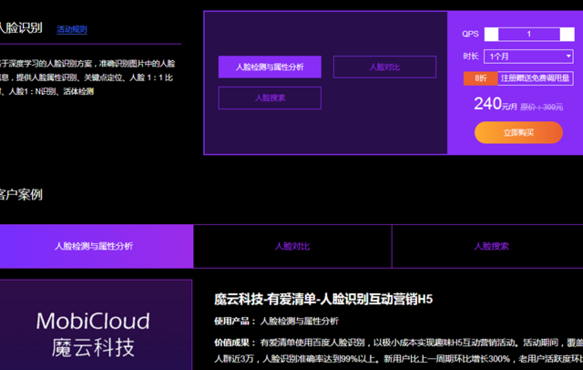Increase QPS with the right stepper button

[x=567, y=34]
